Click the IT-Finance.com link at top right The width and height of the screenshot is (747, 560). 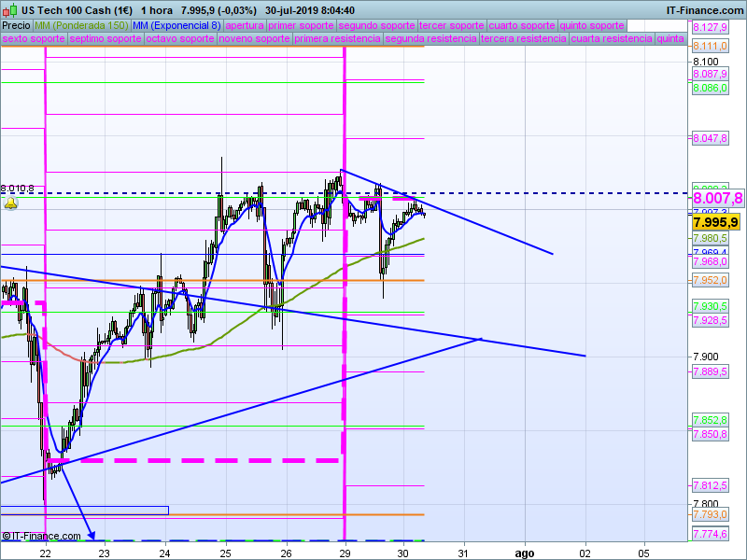(x=704, y=9)
